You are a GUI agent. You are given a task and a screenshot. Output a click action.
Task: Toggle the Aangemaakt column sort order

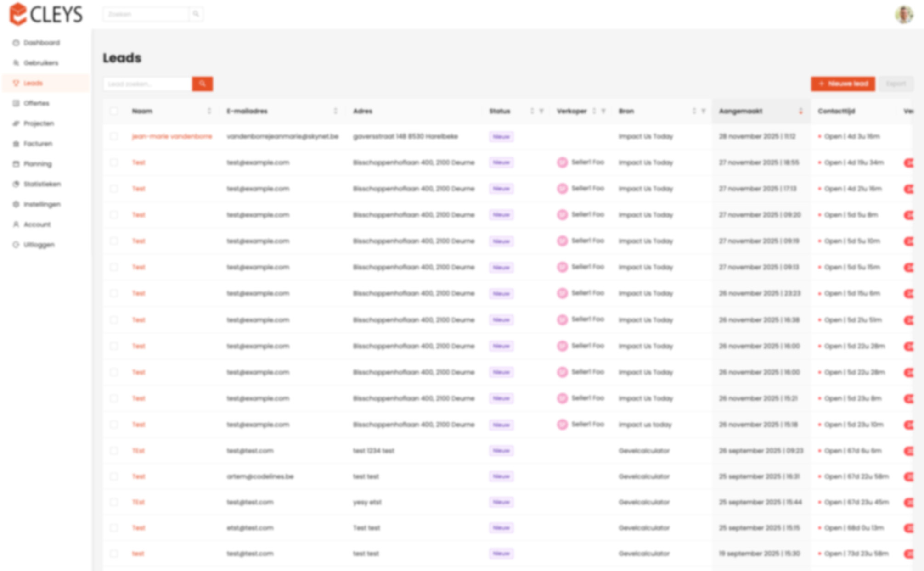coord(801,111)
